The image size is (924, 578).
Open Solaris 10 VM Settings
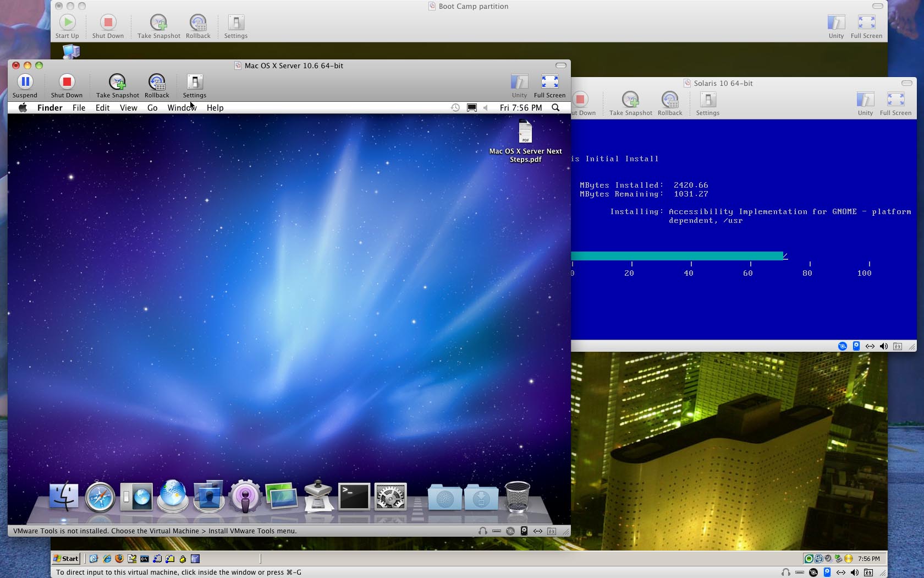click(708, 104)
